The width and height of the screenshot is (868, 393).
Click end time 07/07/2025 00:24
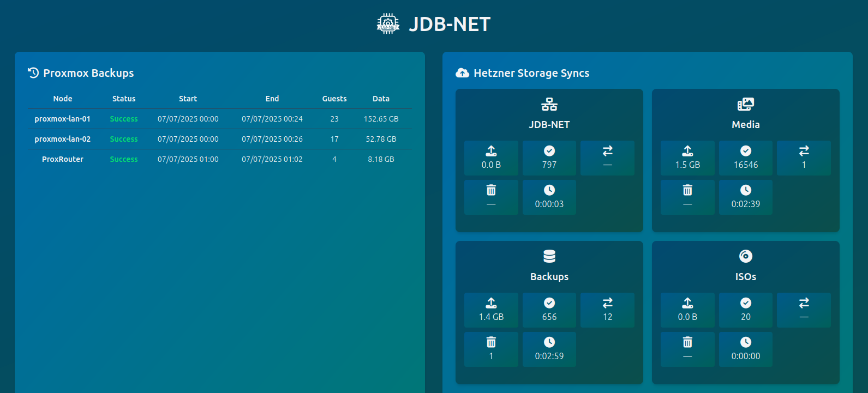[x=272, y=119]
